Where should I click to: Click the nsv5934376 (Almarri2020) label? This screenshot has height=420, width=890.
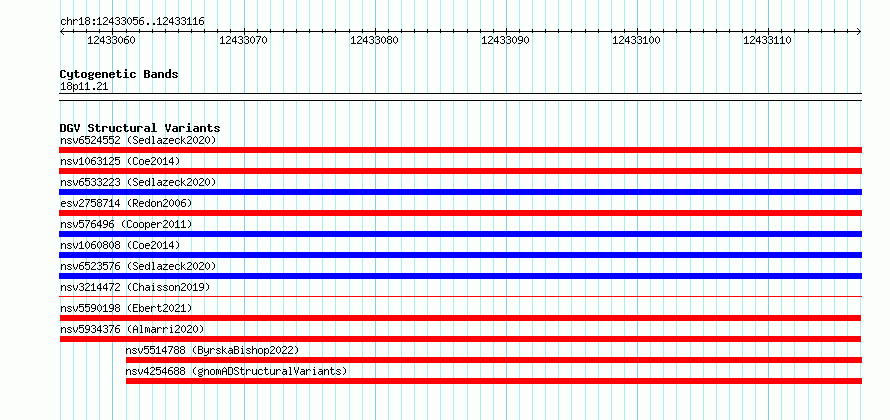132,329
